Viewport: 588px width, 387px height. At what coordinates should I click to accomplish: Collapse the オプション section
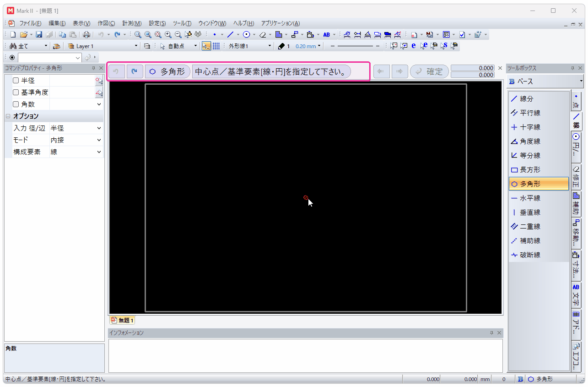coord(8,116)
